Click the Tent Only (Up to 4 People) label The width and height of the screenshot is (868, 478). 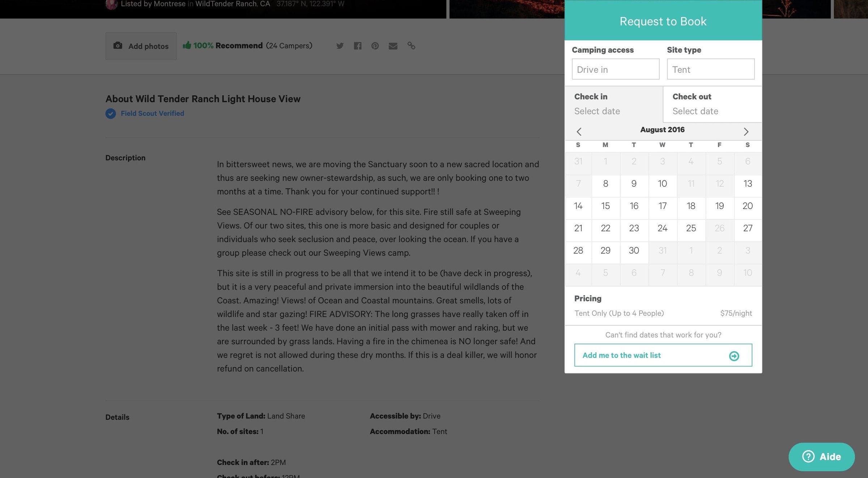[x=619, y=313]
